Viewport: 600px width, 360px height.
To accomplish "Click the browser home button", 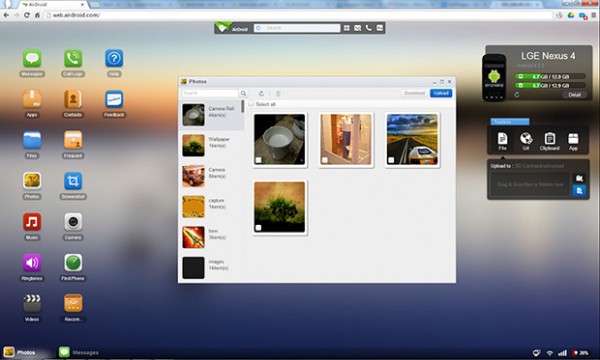I will coord(37,15).
